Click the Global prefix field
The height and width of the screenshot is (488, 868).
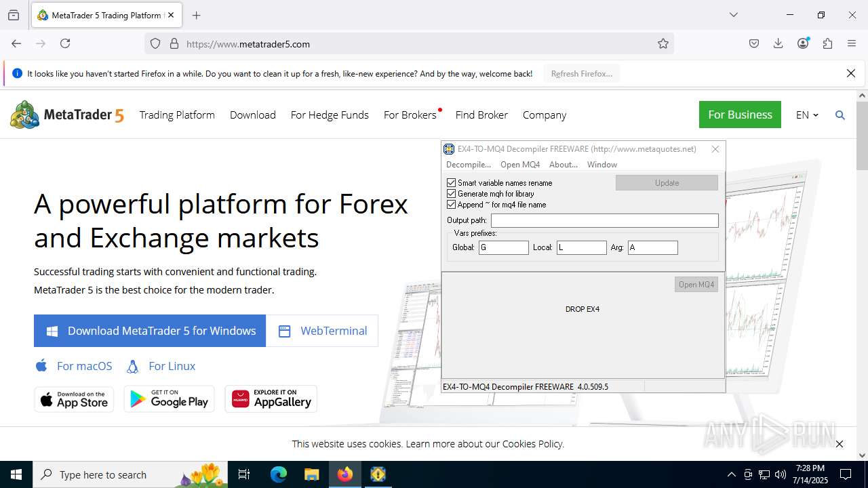(x=504, y=247)
